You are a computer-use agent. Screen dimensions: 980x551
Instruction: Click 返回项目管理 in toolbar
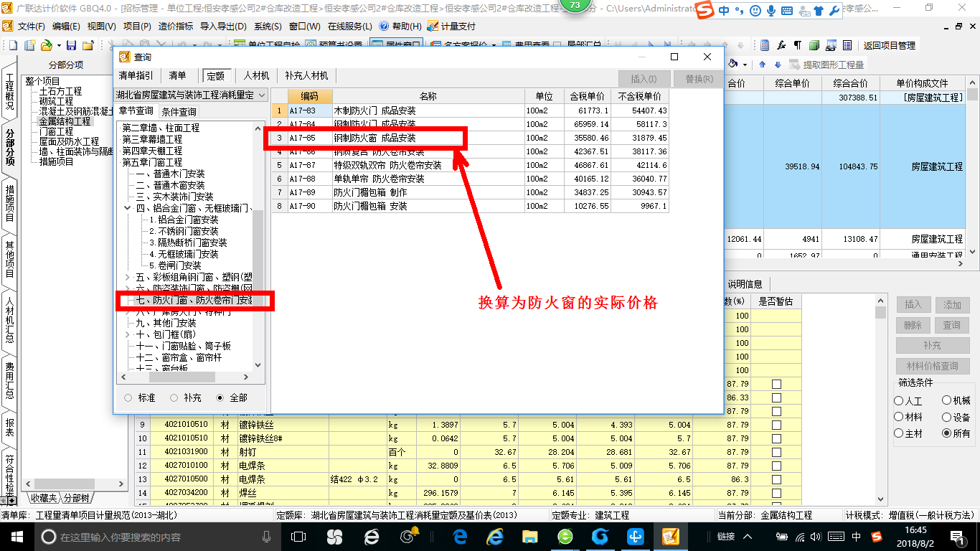889,45
